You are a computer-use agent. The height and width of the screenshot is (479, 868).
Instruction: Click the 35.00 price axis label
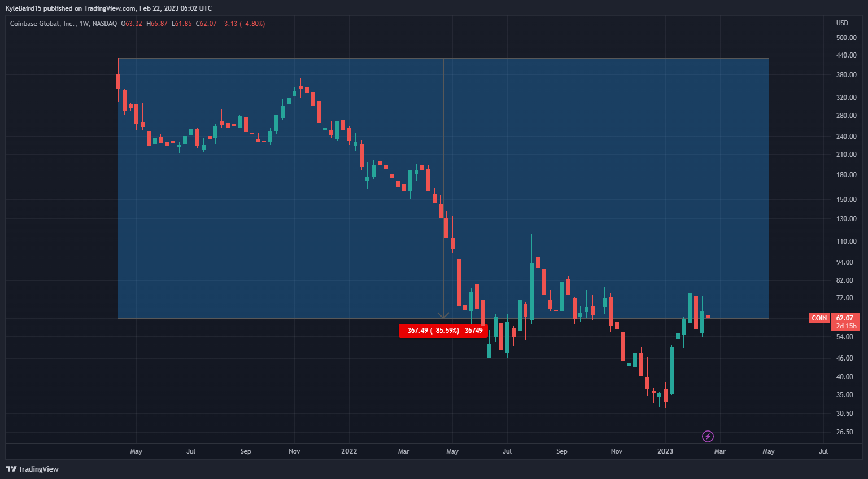(x=845, y=395)
